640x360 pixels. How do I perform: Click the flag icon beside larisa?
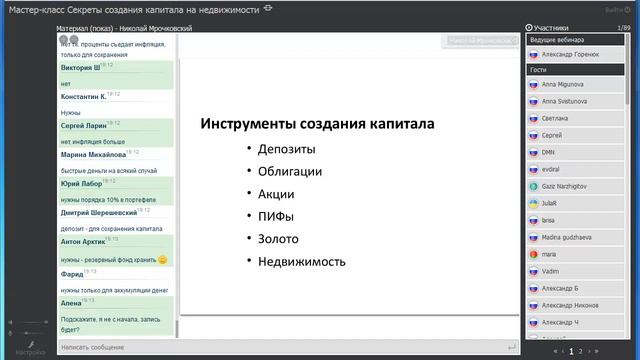[x=533, y=220]
